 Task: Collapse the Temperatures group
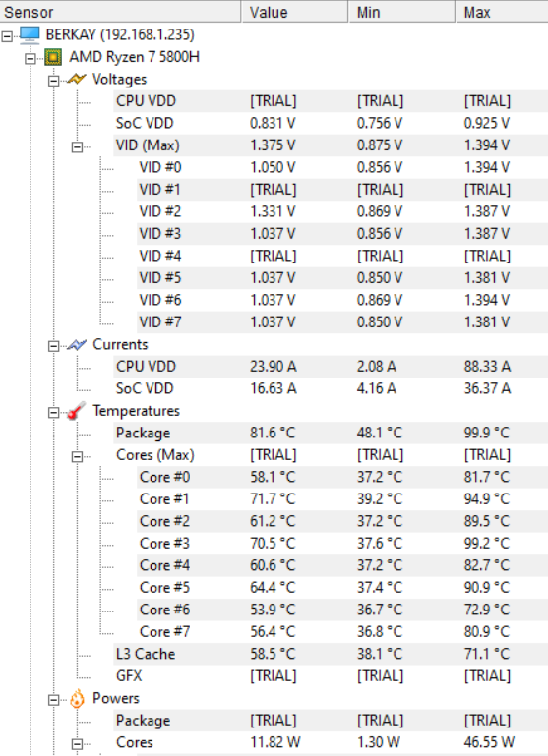tap(53, 412)
